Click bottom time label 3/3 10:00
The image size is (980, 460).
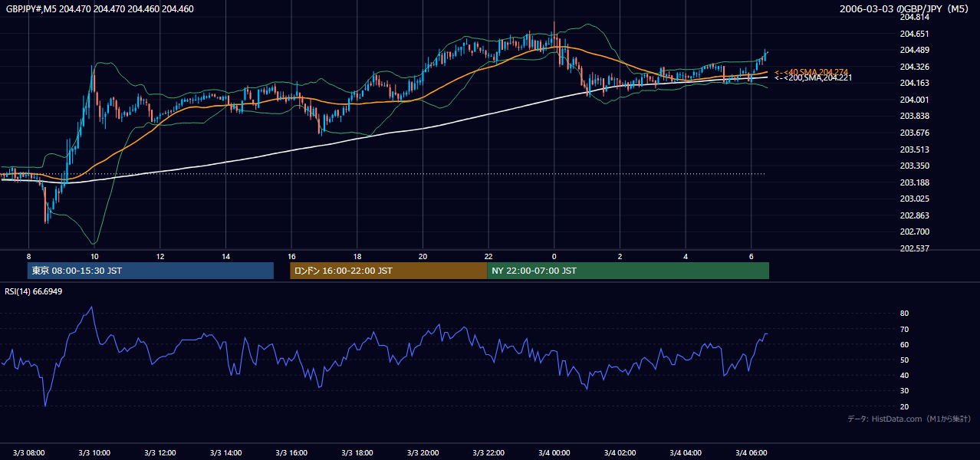pyautogui.click(x=94, y=452)
